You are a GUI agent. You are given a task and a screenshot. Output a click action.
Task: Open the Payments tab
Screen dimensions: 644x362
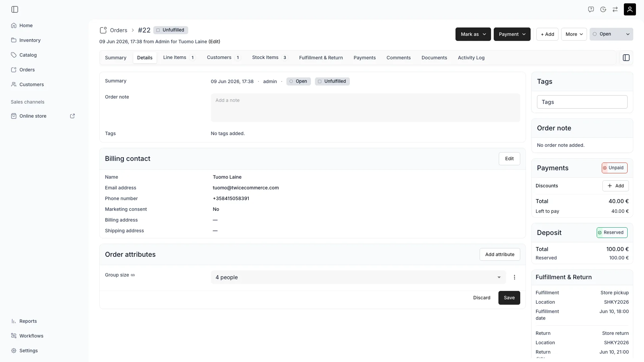pyautogui.click(x=365, y=58)
